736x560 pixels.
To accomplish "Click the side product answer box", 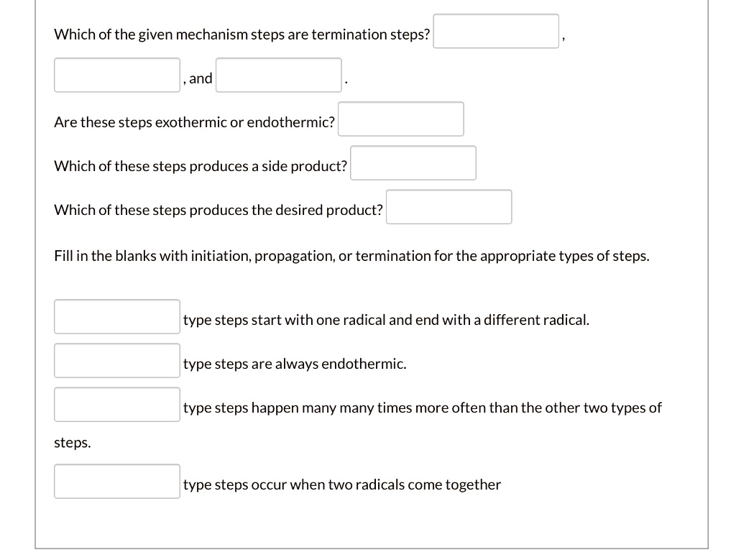I will (413, 162).
